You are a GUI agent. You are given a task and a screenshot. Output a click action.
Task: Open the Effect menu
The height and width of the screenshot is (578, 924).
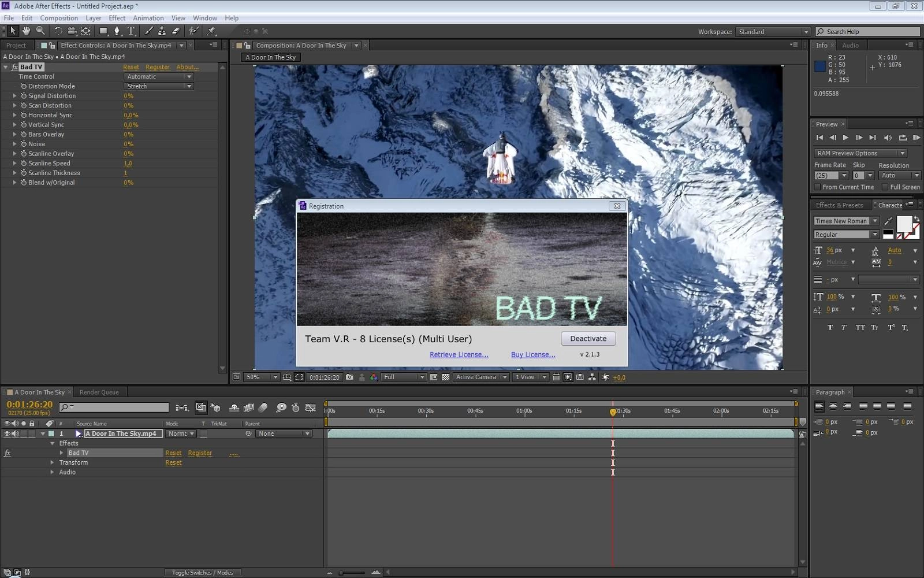tap(117, 18)
